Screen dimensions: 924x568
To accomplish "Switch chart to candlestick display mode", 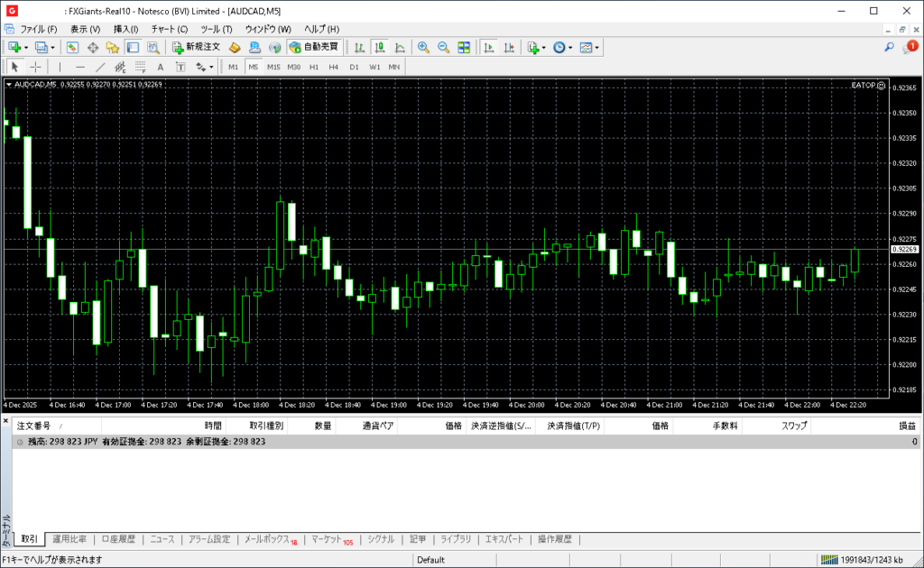I will [x=379, y=47].
